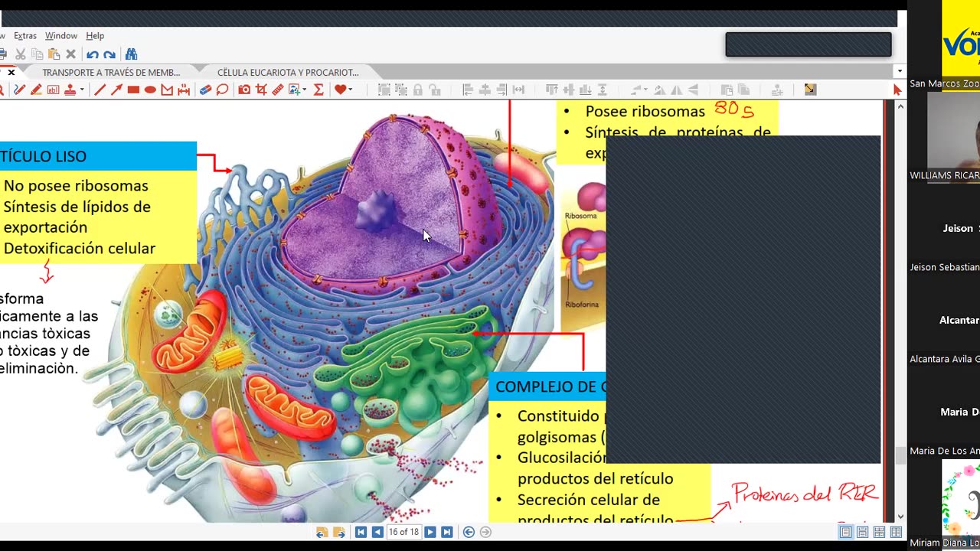Select the Line drawing tool

[100, 90]
